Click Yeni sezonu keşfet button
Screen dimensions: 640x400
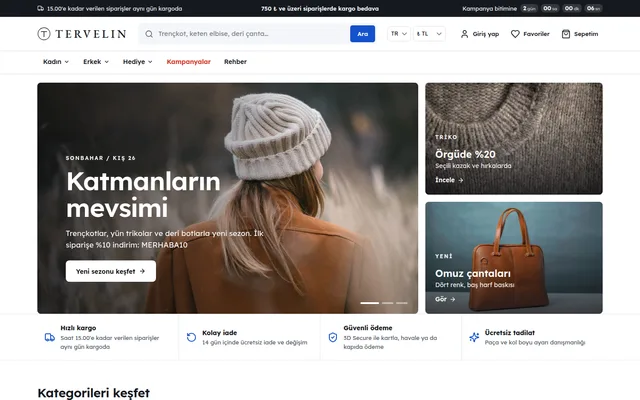(x=111, y=271)
